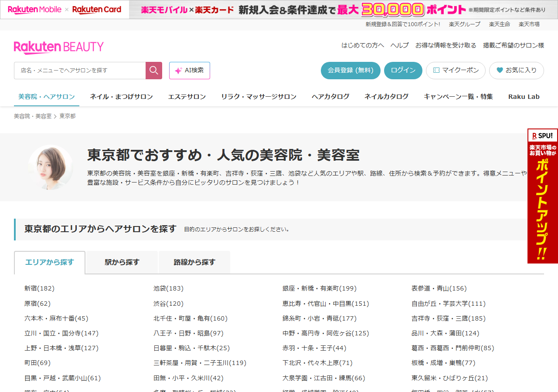558x392 pixels.
Task: Open the Rakuten BEAUTY logo home link
Action: pyautogui.click(x=59, y=47)
